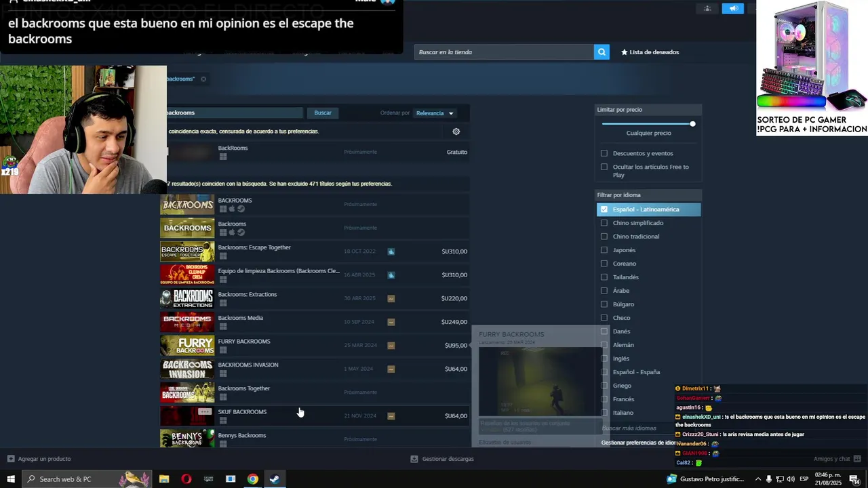868x488 pixels.
Task: Click the Buscar button next to search term
Action: tap(323, 113)
